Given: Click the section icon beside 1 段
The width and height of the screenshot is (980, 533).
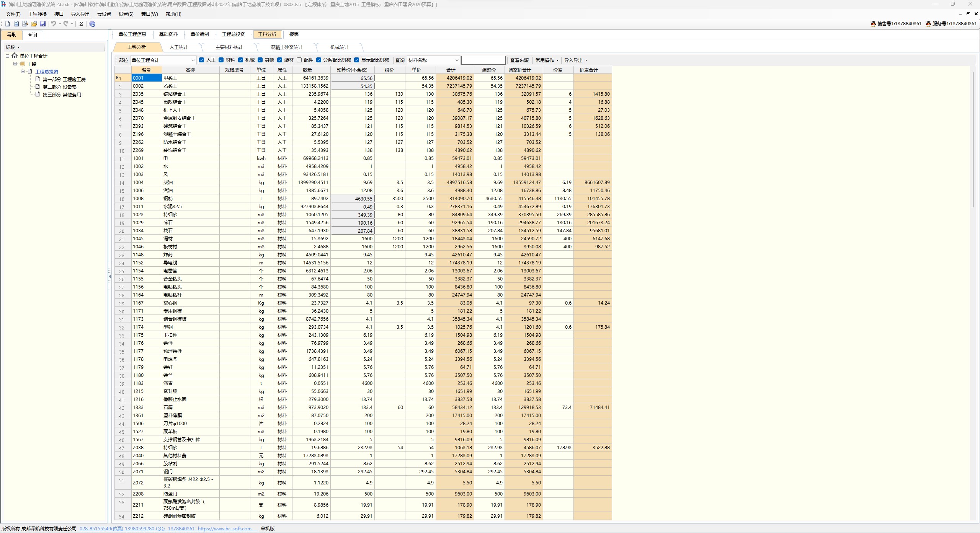Looking at the screenshot, I should [x=22, y=64].
